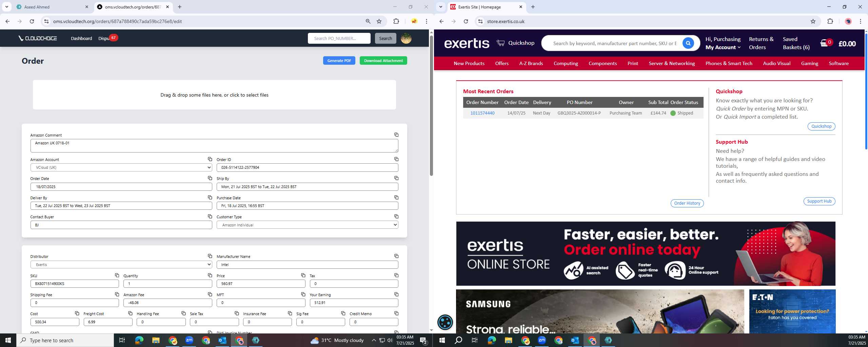868x347 pixels.
Task: Open the Exertis shopping basket icon
Action: tap(824, 43)
